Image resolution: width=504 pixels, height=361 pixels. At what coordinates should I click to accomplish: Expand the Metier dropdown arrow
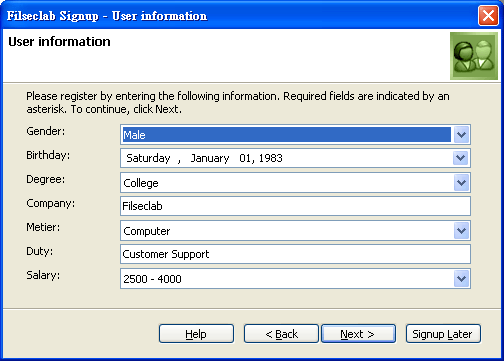(x=461, y=230)
